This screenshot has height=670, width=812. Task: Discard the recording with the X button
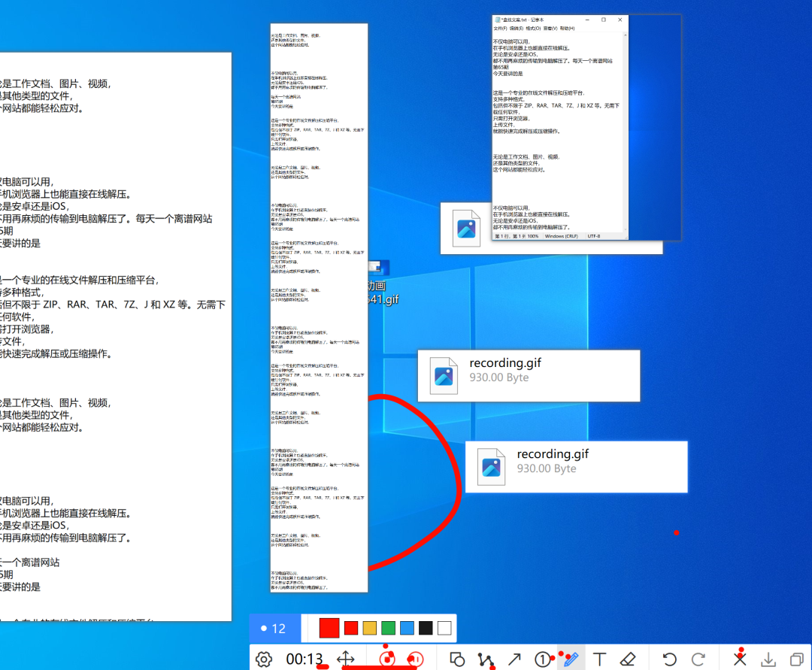coord(740,659)
